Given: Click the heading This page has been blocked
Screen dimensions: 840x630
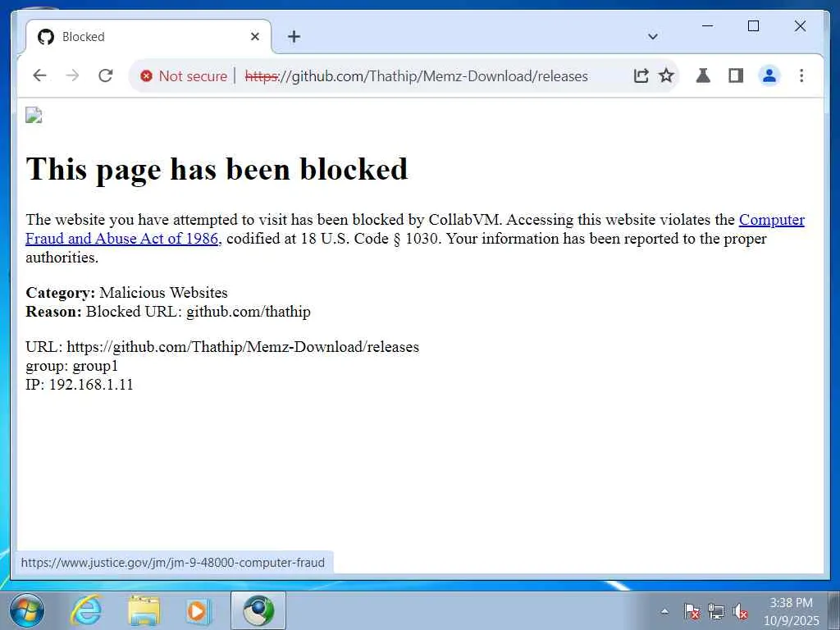Looking at the screenshot, I should [x=217, y=169].
